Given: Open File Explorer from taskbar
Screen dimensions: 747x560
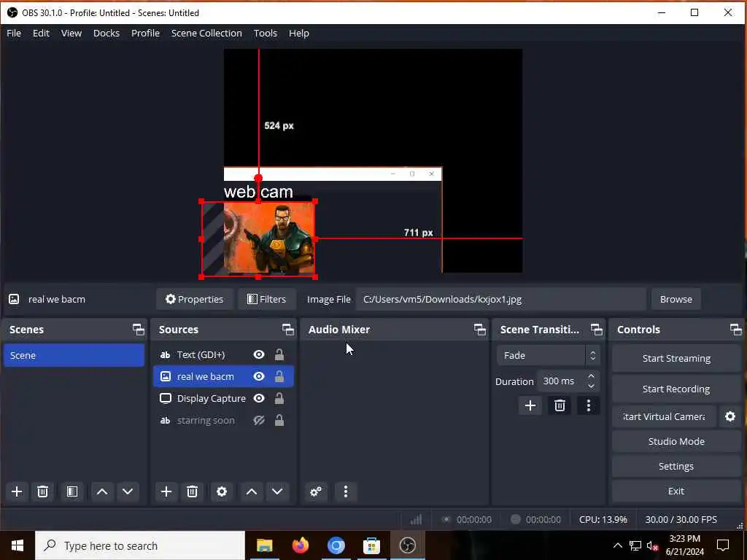Looking at the screenshot, I should [x=264, y=545].
